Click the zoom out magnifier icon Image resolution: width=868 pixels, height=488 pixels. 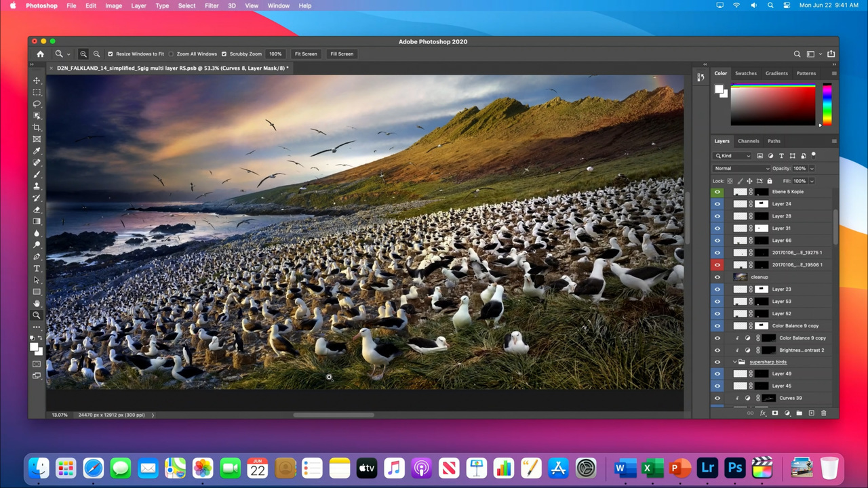(x=96, y=54)
